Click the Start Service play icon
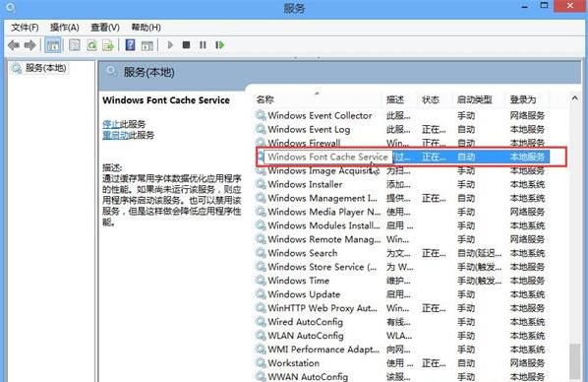 [170, 45]
